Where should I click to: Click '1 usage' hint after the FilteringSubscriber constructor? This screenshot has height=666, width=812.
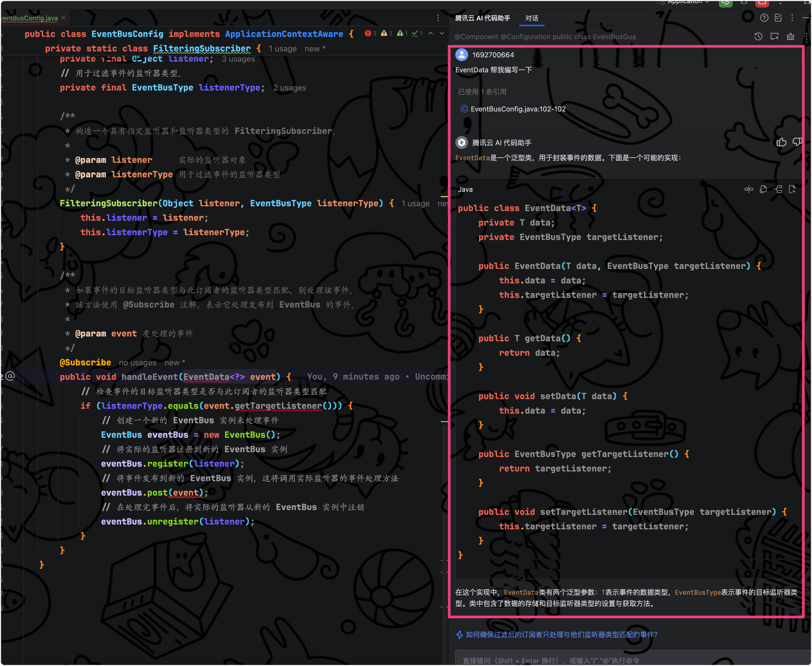pos(415,203)
